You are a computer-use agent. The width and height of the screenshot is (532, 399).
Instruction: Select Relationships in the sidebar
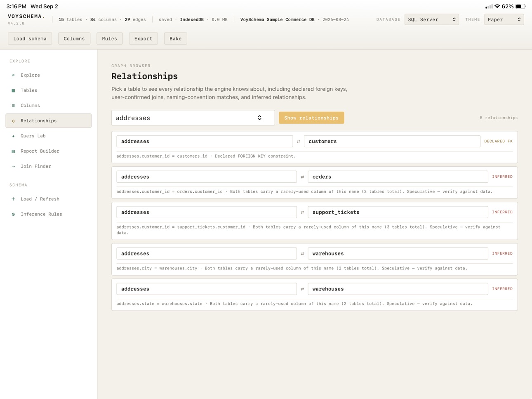[x=49, y=120]
